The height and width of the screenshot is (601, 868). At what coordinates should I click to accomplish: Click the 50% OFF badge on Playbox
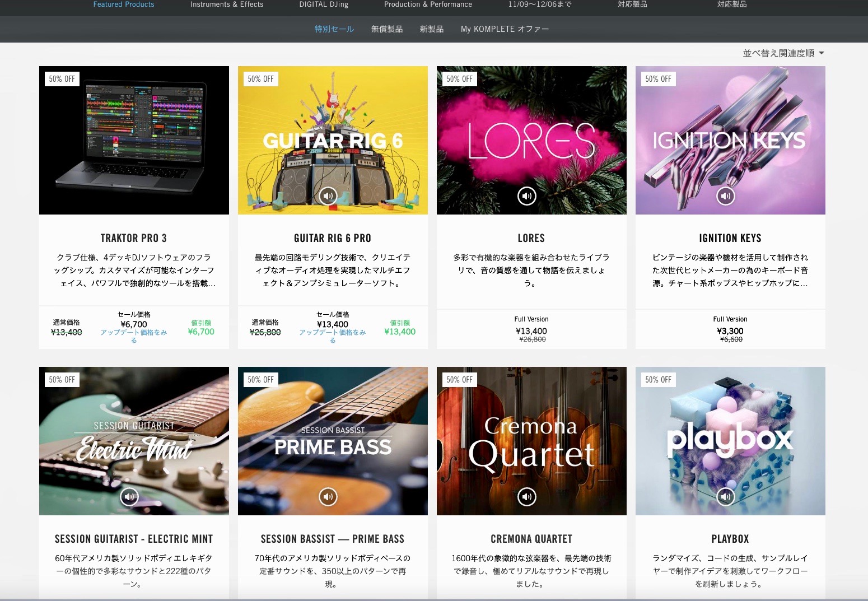click(x=658, y=380)
